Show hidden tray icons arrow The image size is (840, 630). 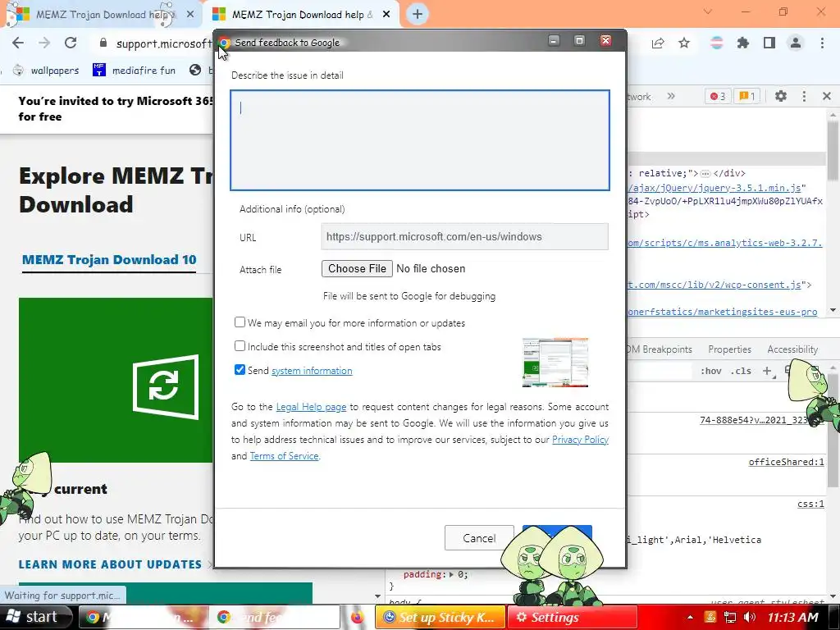(690, 617)
